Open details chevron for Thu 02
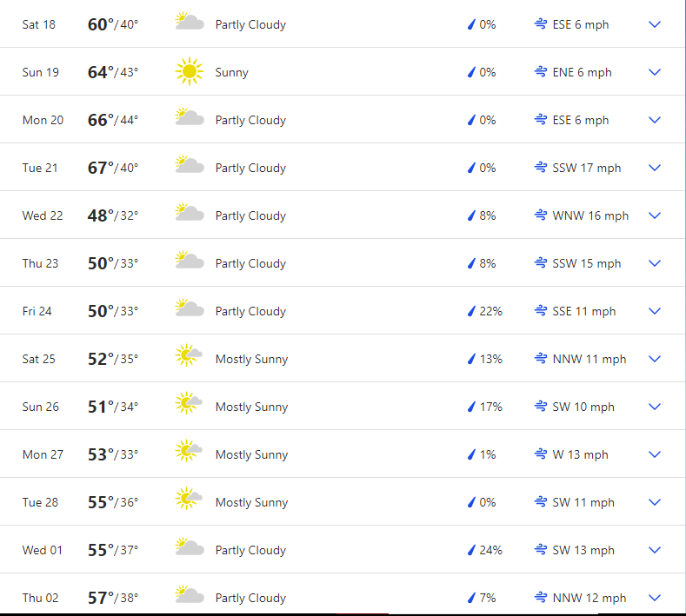This screenshot has height=616, width=686. 655,598
